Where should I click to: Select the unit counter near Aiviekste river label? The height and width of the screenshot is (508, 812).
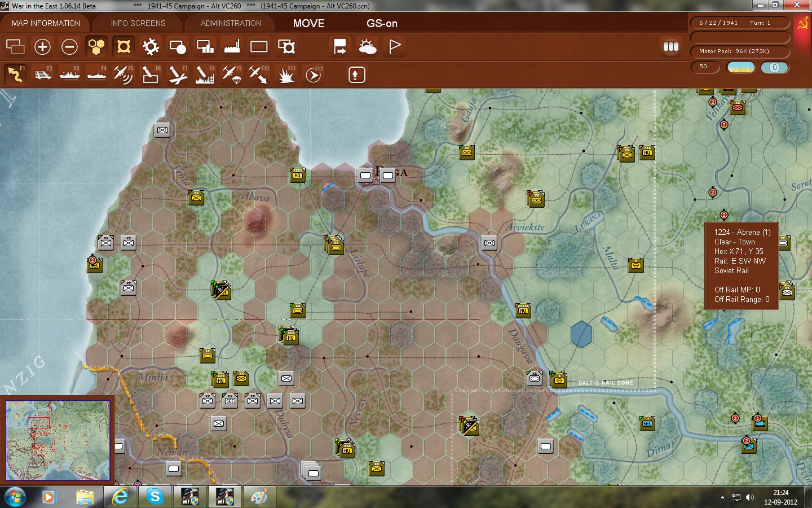[489, 243]
